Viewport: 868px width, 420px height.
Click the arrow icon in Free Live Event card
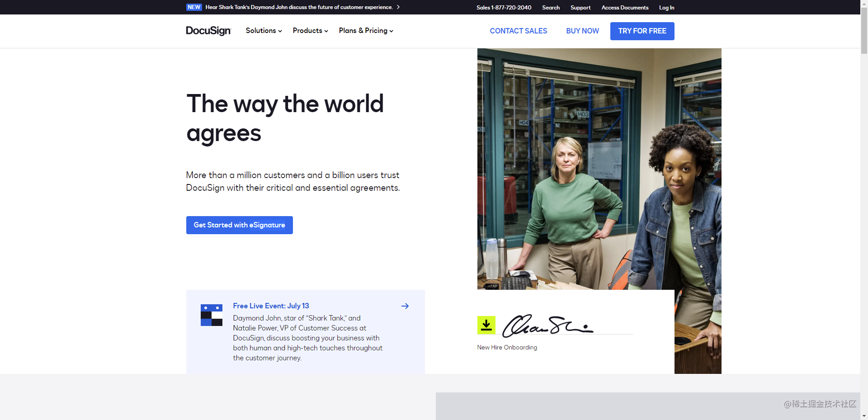[x=405, y=306]
